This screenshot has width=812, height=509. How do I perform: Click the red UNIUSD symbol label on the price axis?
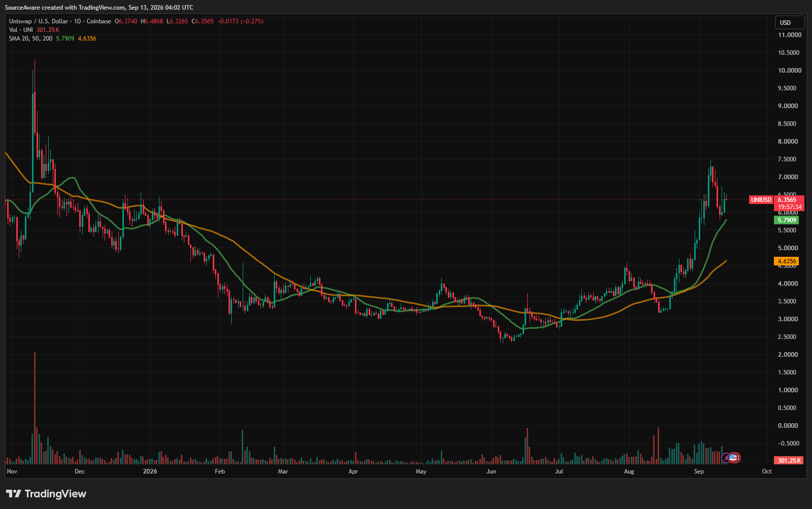coord(761,200)
